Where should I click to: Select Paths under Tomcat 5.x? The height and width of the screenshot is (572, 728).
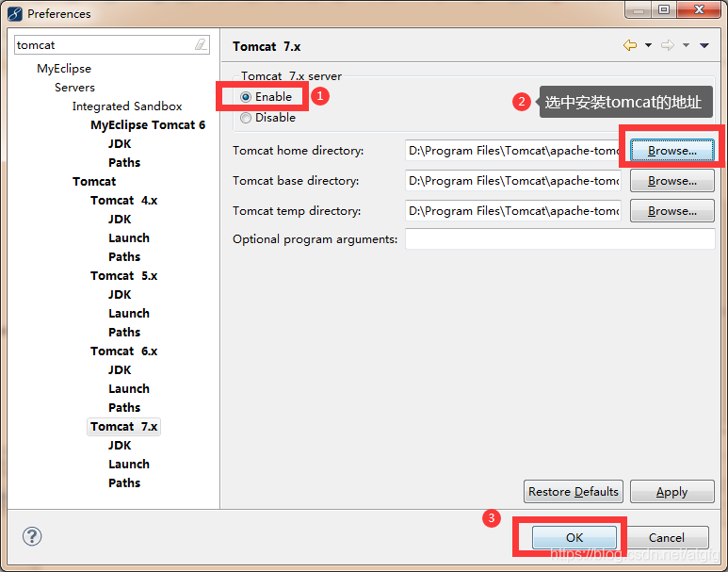tap(124, 333)
